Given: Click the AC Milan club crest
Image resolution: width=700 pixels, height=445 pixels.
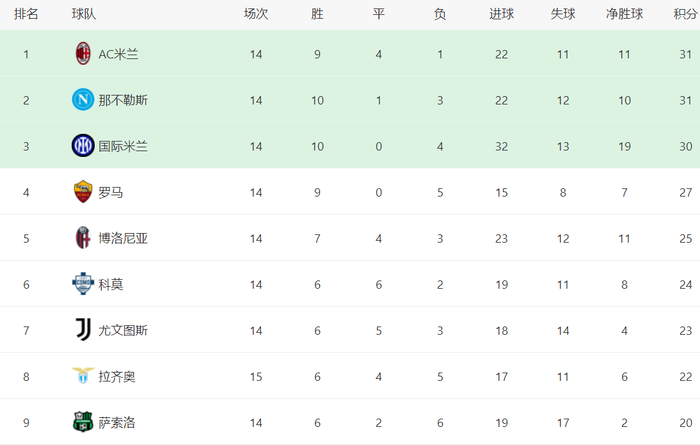Looking at the screenshot, I should coord(83,54).
